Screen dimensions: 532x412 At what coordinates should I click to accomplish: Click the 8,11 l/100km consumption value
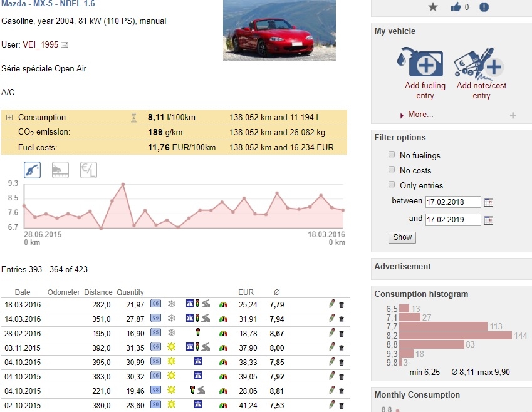(x=171, y=118)
